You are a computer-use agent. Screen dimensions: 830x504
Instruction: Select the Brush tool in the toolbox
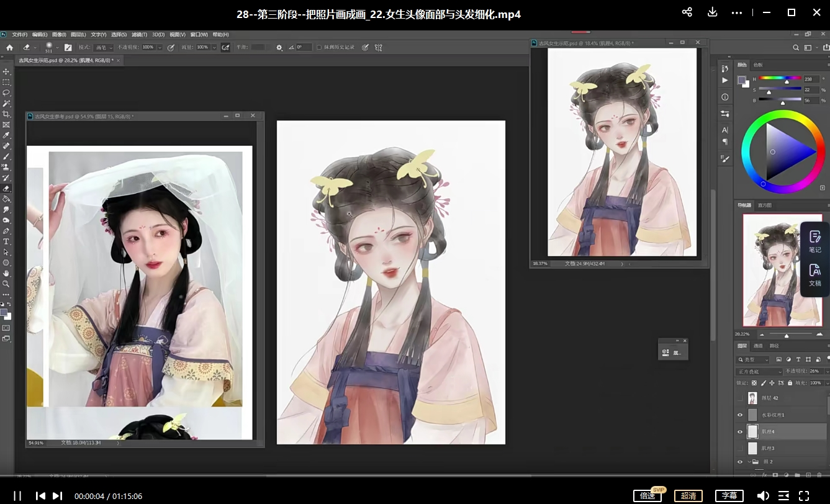click(x=6, y=156)
